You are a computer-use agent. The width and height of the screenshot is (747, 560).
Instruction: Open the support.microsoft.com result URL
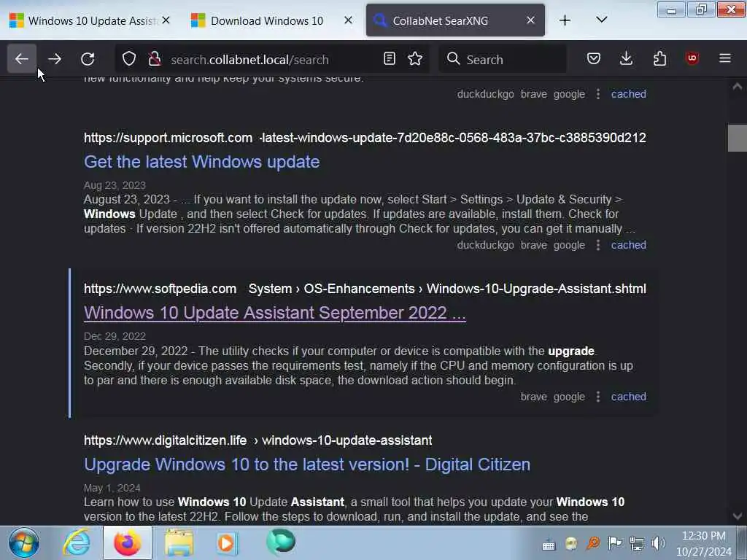click(x=365, y=138)
